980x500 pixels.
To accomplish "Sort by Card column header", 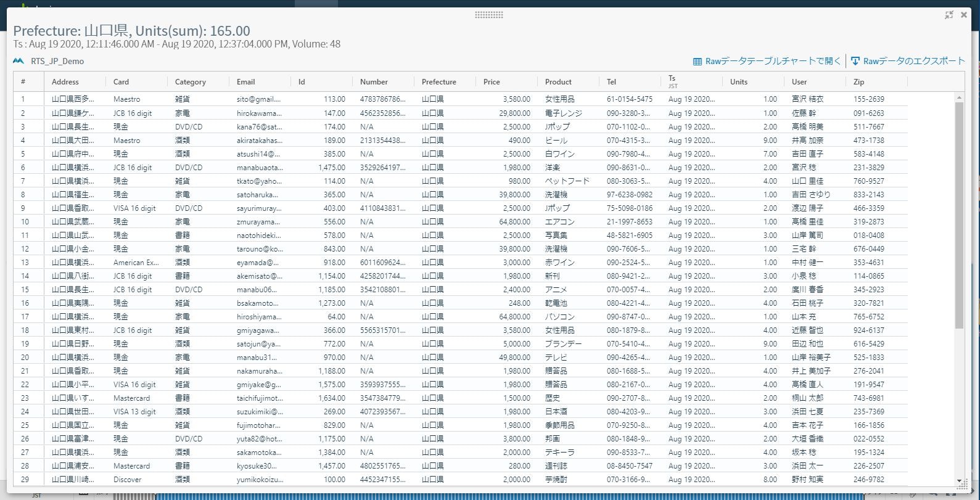I will pos(121,81).
